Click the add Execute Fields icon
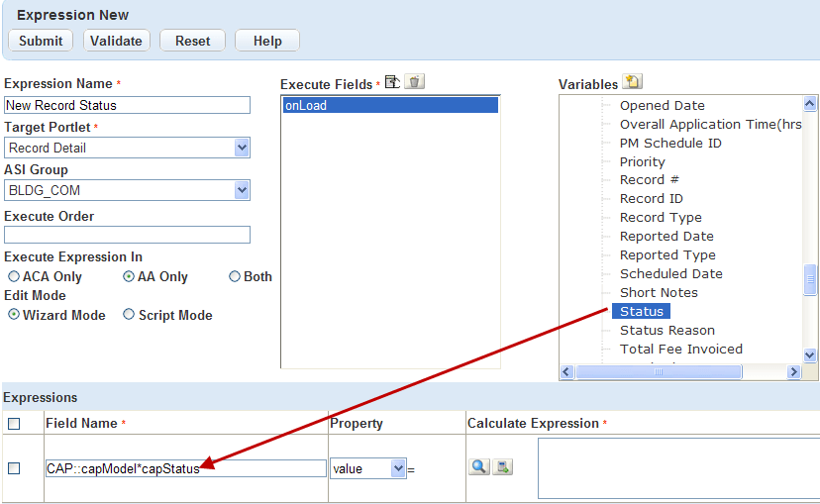 [x=392, y=82]
